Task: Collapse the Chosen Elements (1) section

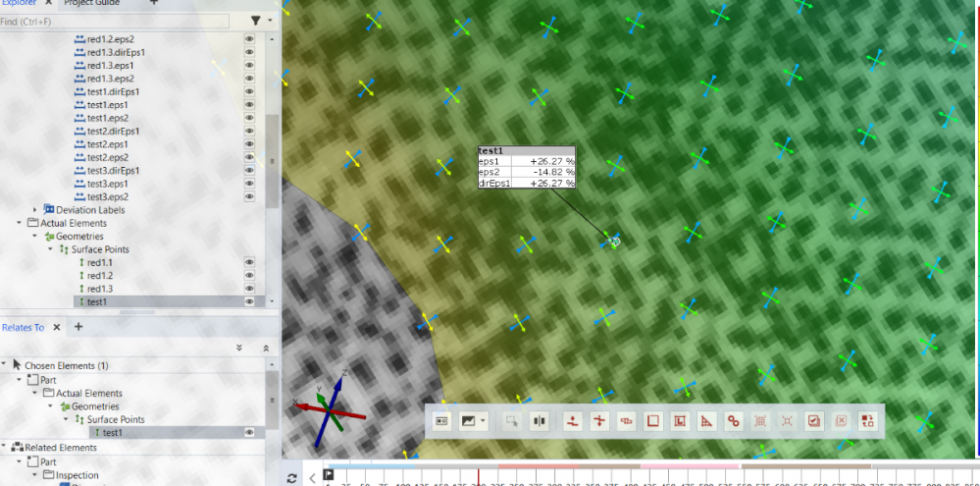Action: pyautogui.click(x=4, y=364)
